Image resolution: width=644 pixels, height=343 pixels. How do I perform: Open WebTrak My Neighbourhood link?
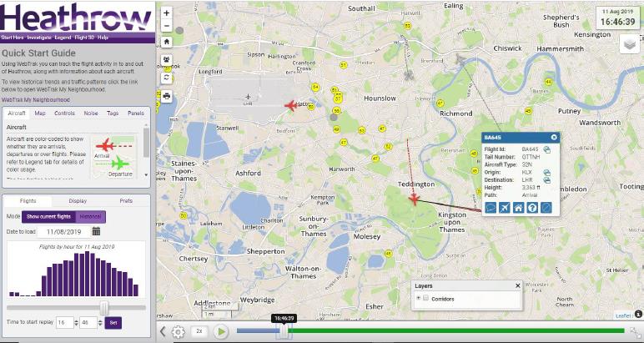tap(36, 100)
